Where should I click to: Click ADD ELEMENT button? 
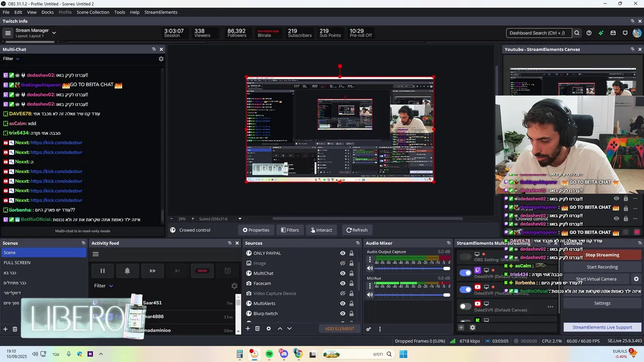pos(340,329)
